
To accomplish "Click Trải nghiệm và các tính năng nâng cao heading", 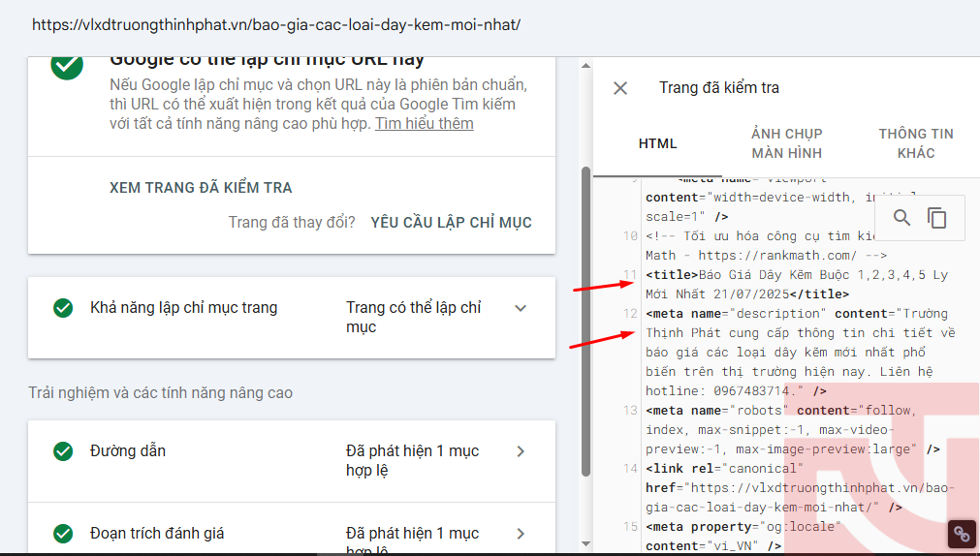I will pyautogui.click(x=160, y=393).
